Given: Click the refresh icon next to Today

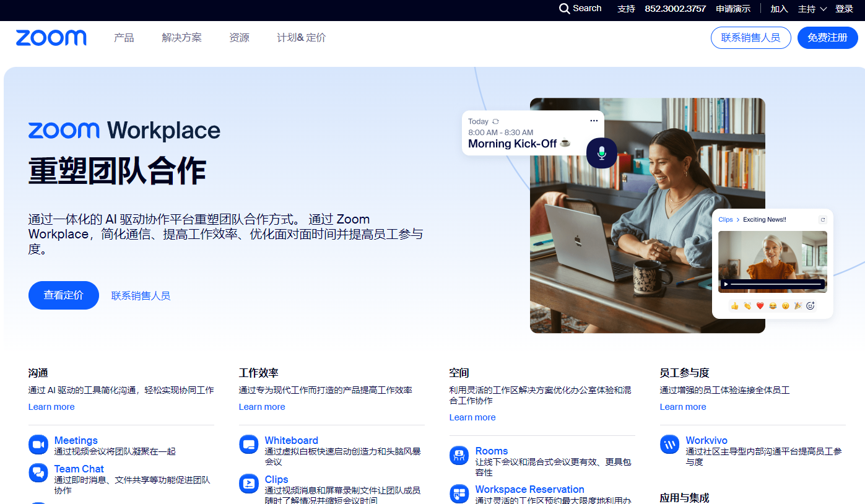Looking at the screenshot, I should click(x=495, y=121).
